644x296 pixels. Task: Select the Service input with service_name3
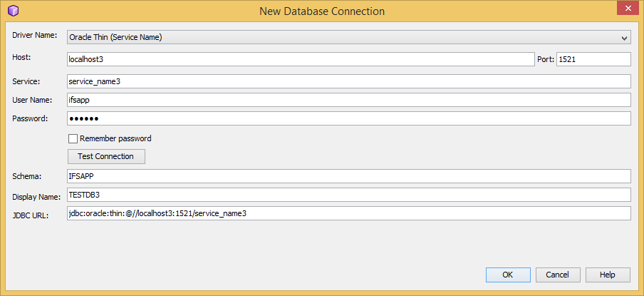click(x=348, y=81)
